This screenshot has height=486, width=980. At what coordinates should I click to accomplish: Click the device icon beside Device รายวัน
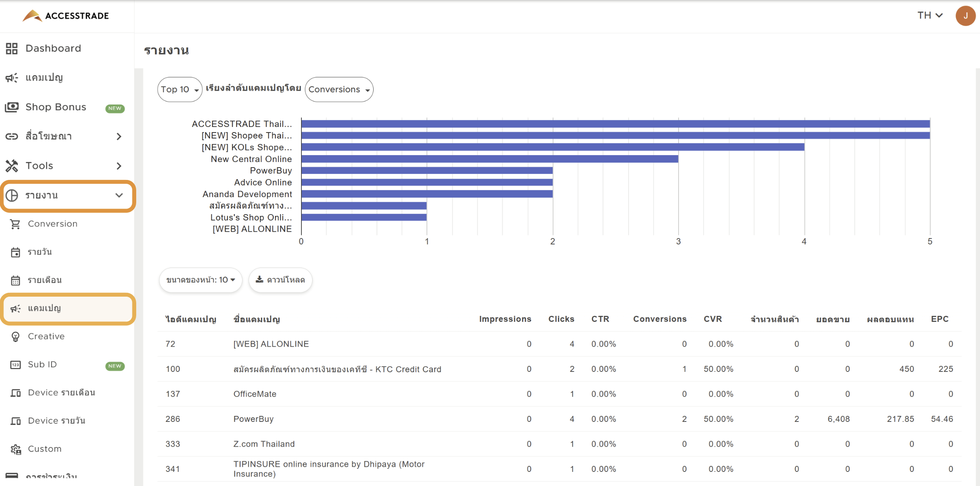(15, 421)
